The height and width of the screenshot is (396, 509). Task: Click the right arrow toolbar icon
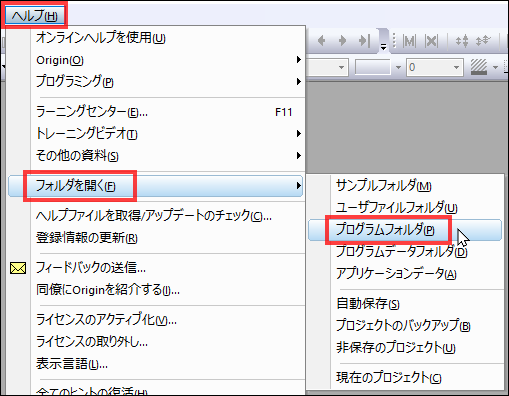click(x=342, y=41)
